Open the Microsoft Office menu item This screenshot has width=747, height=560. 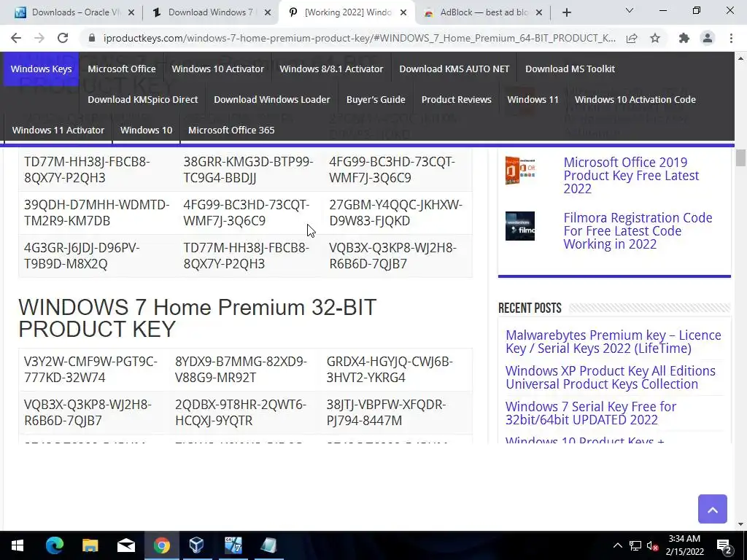tap(122, 69)
